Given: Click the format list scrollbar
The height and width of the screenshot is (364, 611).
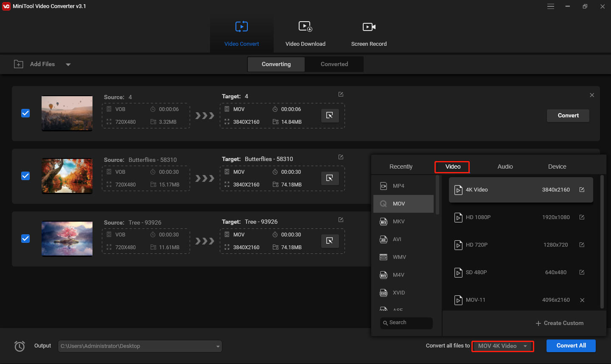Looking at the screenshot, I should click(x=437, y=195).
